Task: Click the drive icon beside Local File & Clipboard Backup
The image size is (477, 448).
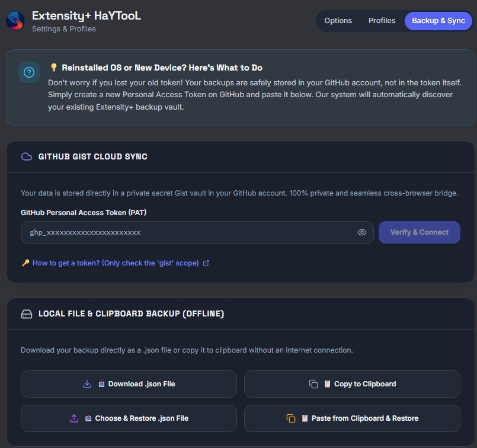Action: (27, 314)
